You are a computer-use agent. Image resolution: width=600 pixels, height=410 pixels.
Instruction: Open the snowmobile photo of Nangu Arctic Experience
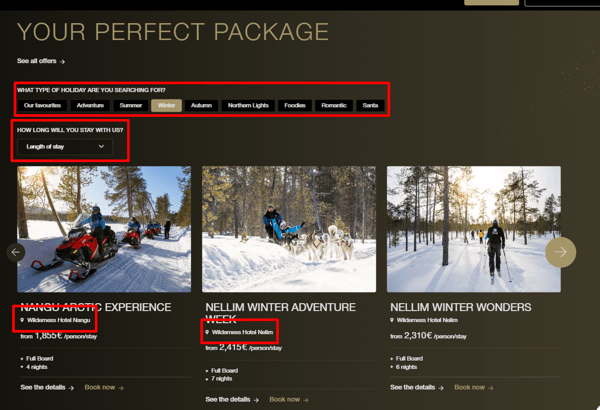tap(104, 229)
